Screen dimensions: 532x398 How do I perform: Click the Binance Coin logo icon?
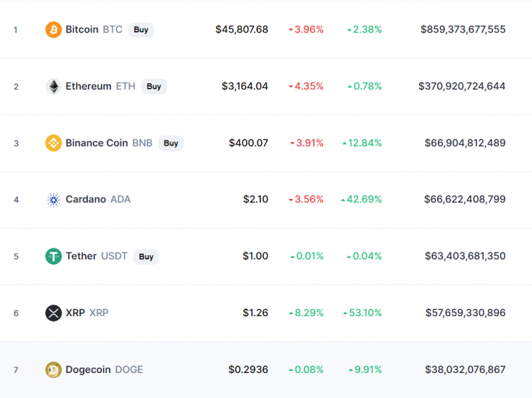[53, 143]
